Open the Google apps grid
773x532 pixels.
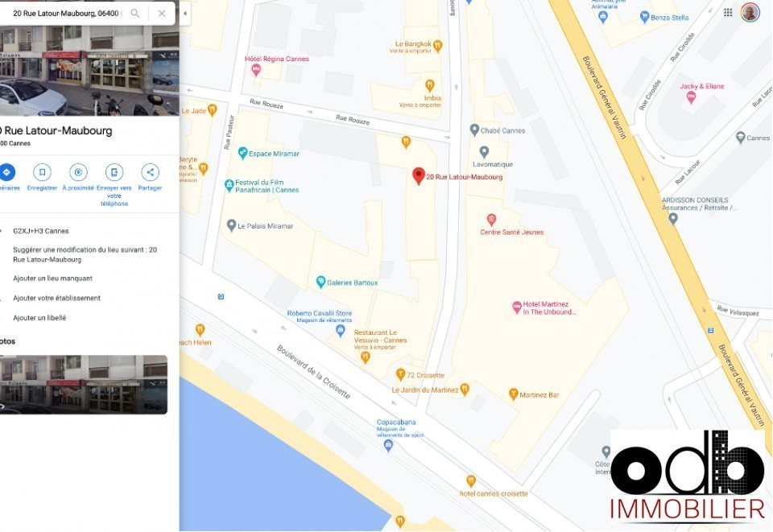tap(728, 13)
